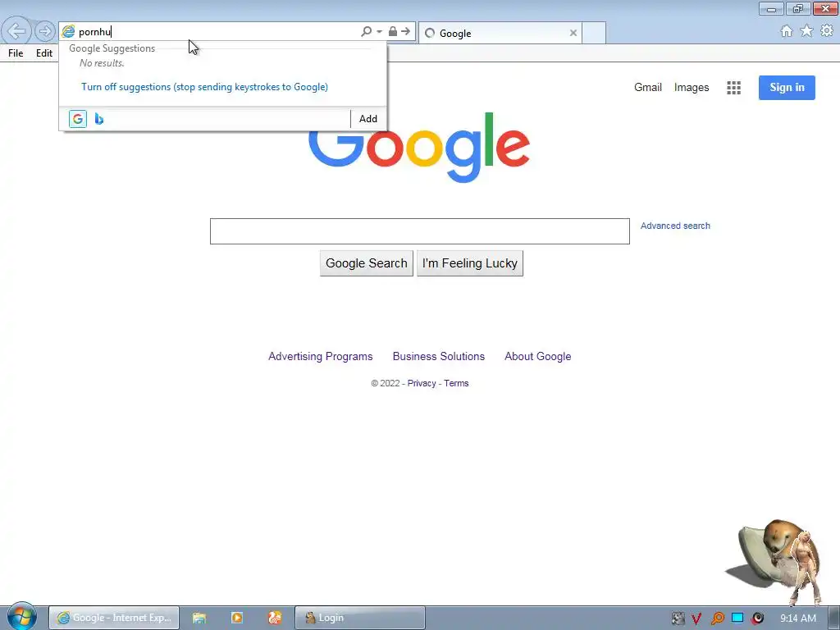
Task: Open the Images link
Action: pyautogui.click(x=691, y=87)
